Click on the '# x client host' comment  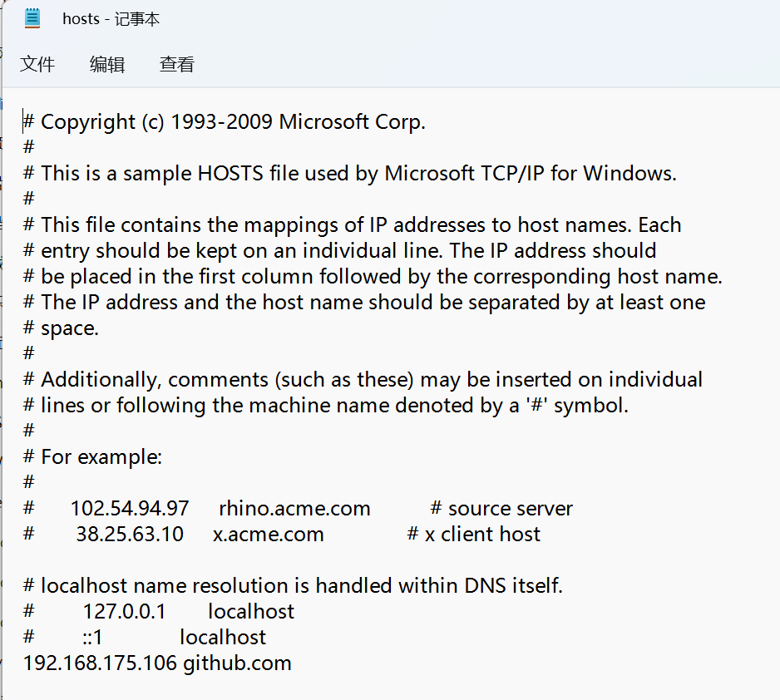click(x=473, y=535)
